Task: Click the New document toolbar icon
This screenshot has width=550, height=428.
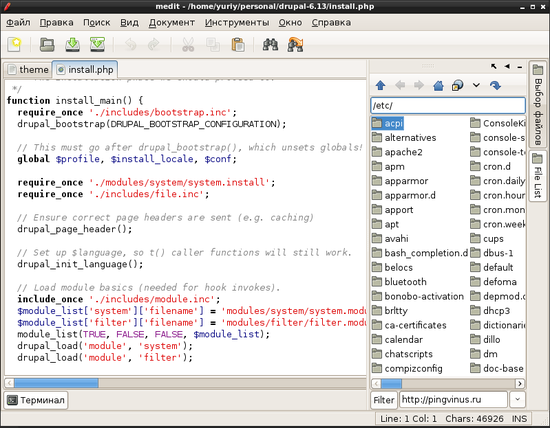Action: pos(14,45)
